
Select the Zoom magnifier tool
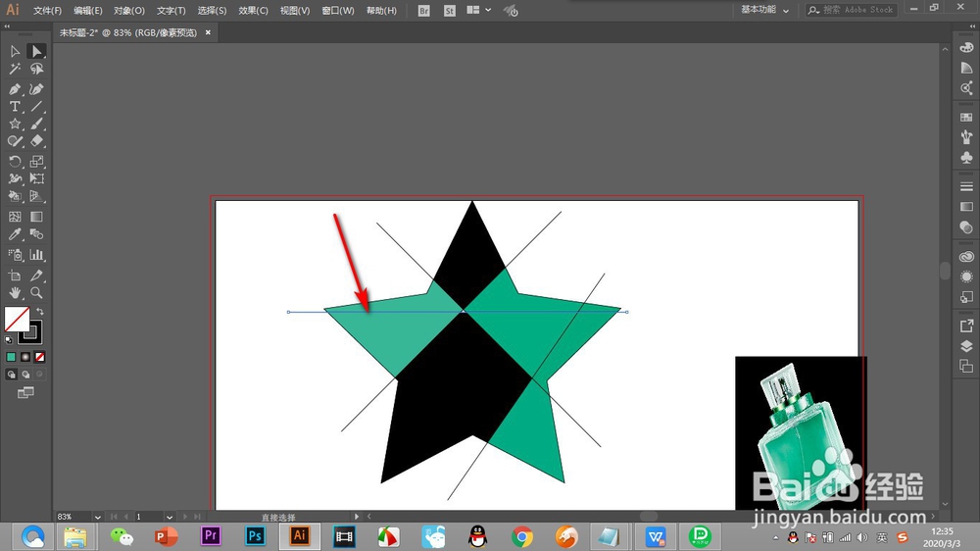36,293
